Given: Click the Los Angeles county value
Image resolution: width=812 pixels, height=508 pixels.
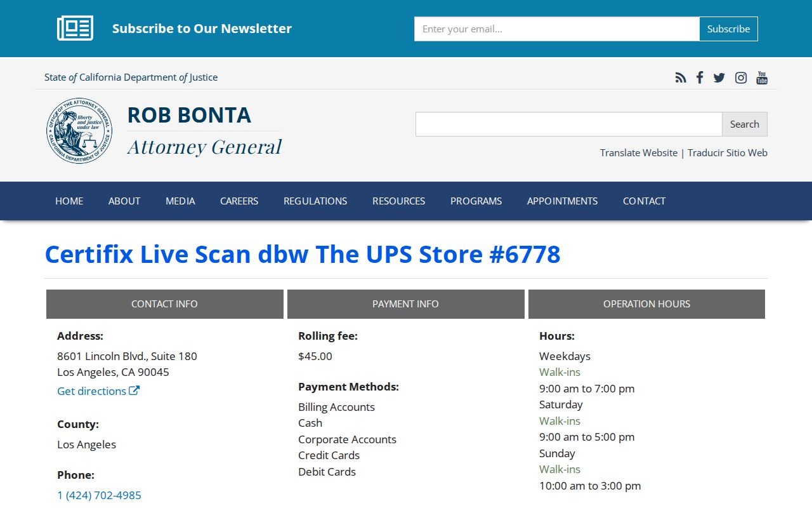Looking at the screenshot, I should point(86,444).
